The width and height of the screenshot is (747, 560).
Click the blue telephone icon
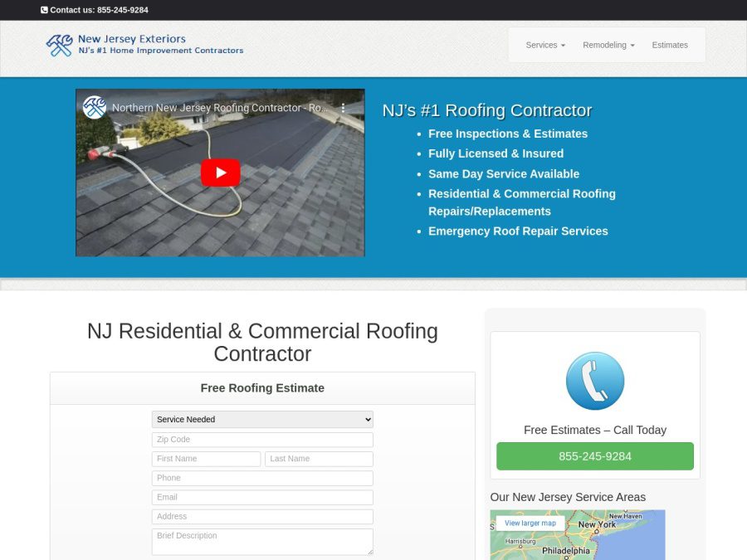click(594, 381)
